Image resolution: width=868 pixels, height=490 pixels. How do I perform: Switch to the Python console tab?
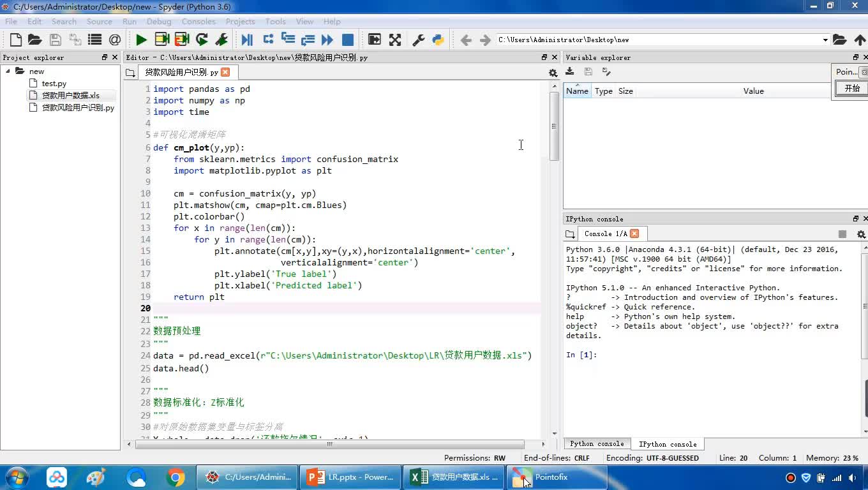(597, 444)
